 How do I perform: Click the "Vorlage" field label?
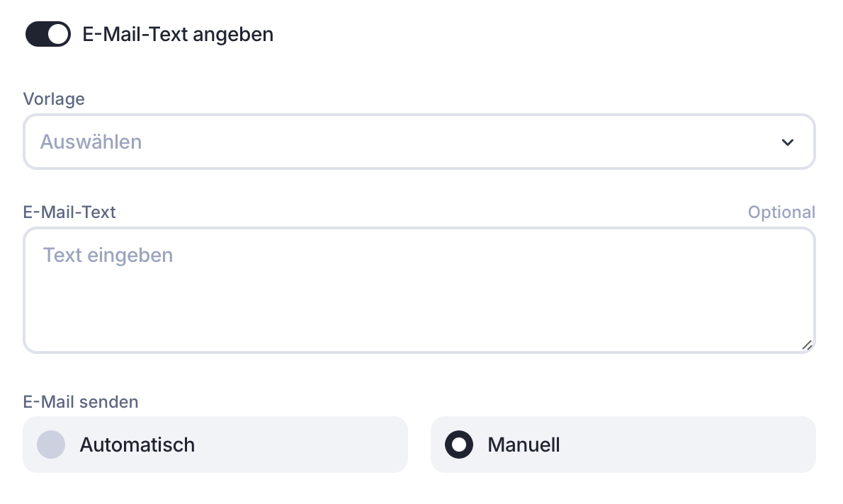click(54, 99)
